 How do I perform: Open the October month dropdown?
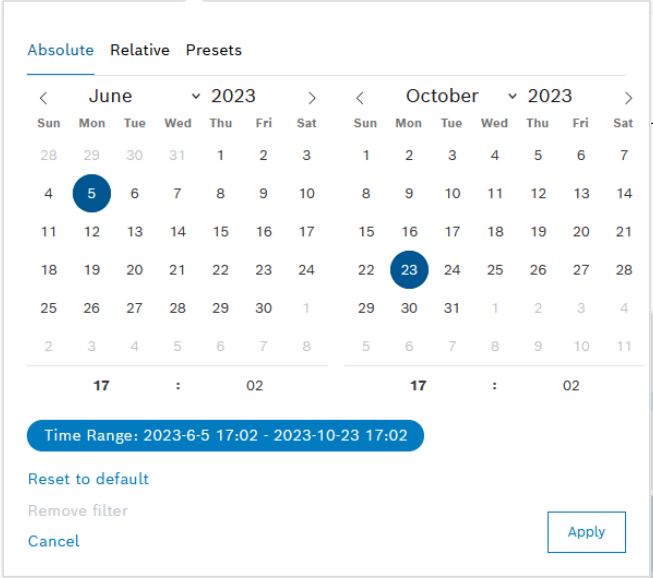tap(460, 97)
